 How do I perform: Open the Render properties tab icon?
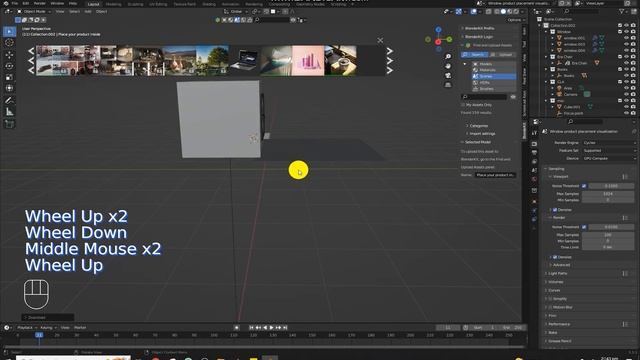click(x=534, y=144)
